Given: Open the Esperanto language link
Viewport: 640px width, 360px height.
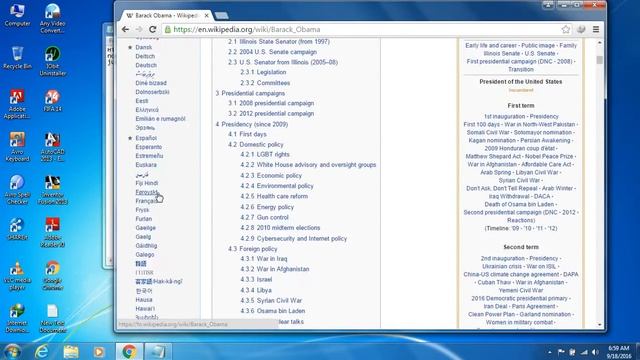Looking at the screenshot, I should coord(149,147).
